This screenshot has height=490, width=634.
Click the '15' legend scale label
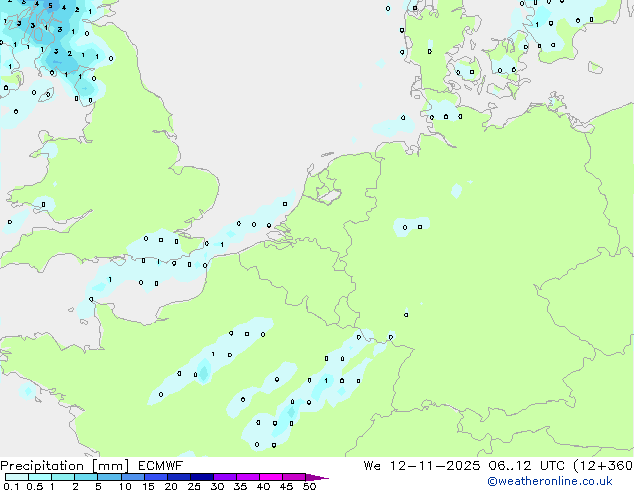[x=147, y=486]
